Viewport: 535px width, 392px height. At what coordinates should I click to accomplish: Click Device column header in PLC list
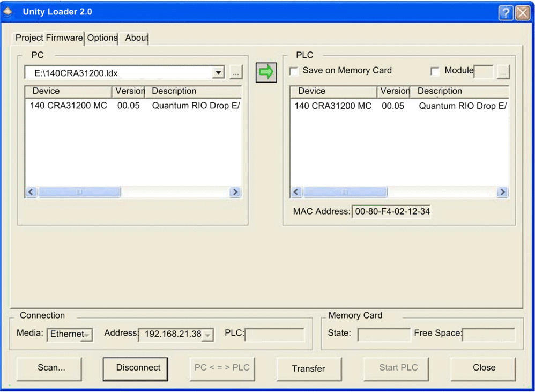coord(333,92)
